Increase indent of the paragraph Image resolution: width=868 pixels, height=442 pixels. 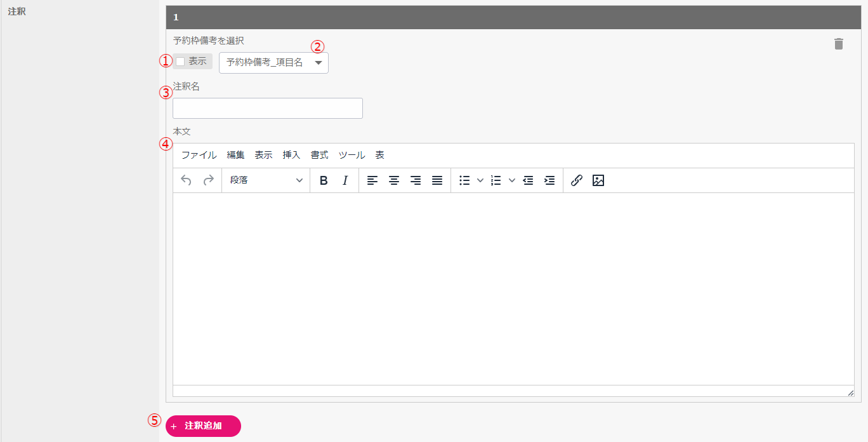pos(549,180)
